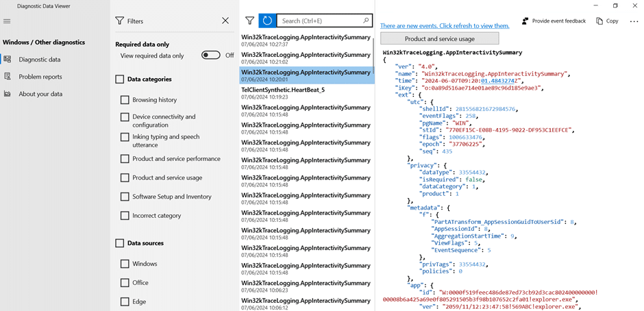
Task: Select event logged at 10:06:23
Action: 306,287
